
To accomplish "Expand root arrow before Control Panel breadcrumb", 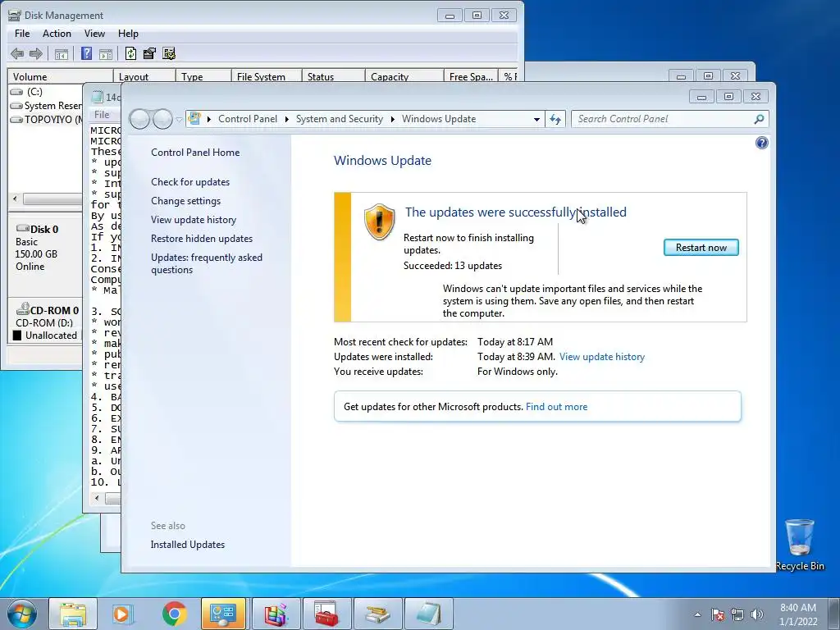I will tap(209, 119).
